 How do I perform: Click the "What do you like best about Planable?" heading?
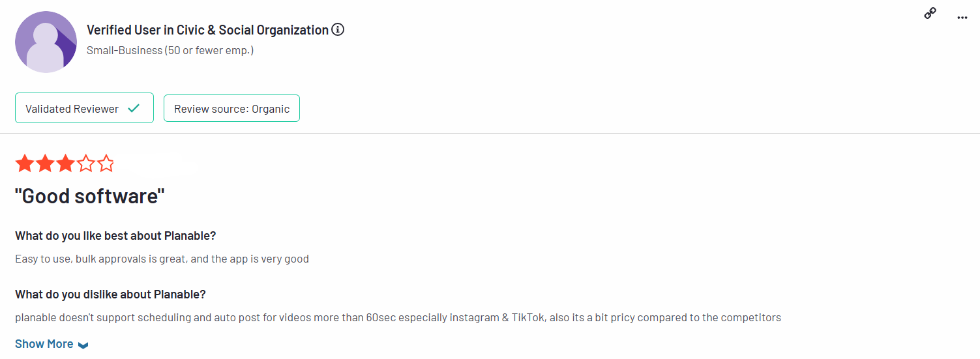pos(115,235)
